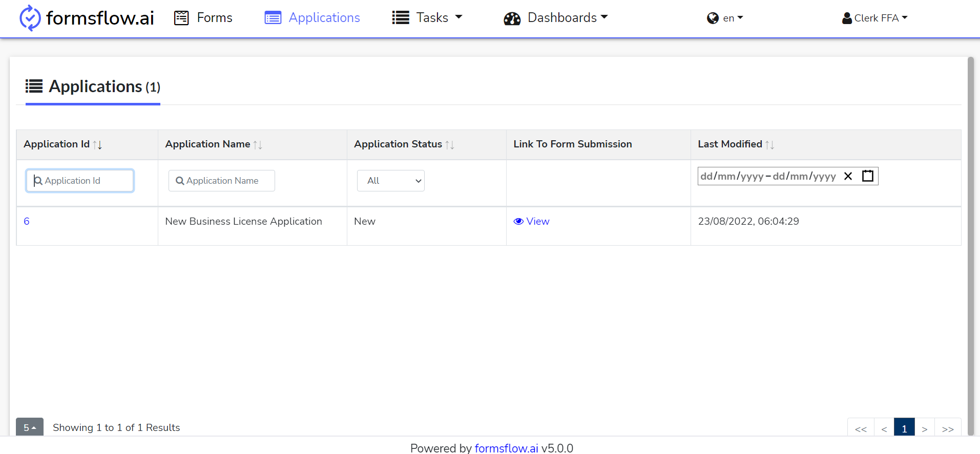Change page size from 5
Image resolution: width=980 pixels, height=454 pixels.
coord(30,427)
